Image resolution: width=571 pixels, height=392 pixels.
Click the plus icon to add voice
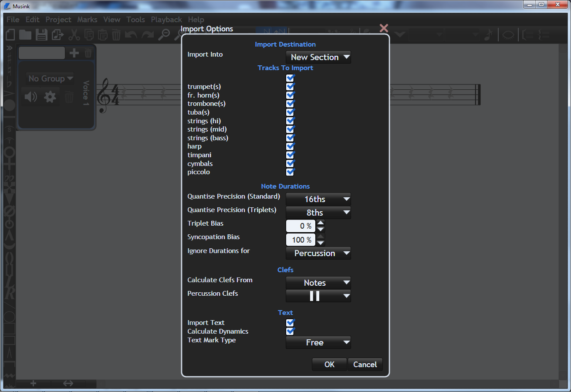click(74, 53)
